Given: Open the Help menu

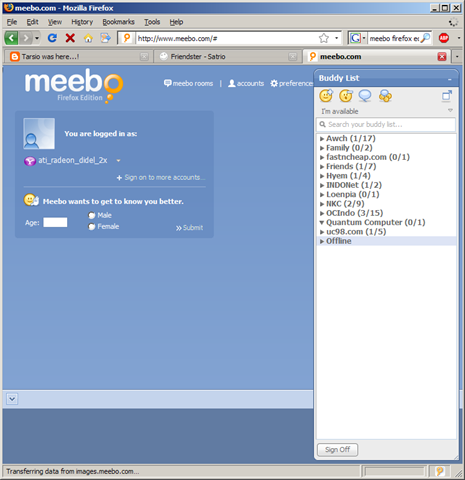Looking at the screenshot, I should pos(176,22).
